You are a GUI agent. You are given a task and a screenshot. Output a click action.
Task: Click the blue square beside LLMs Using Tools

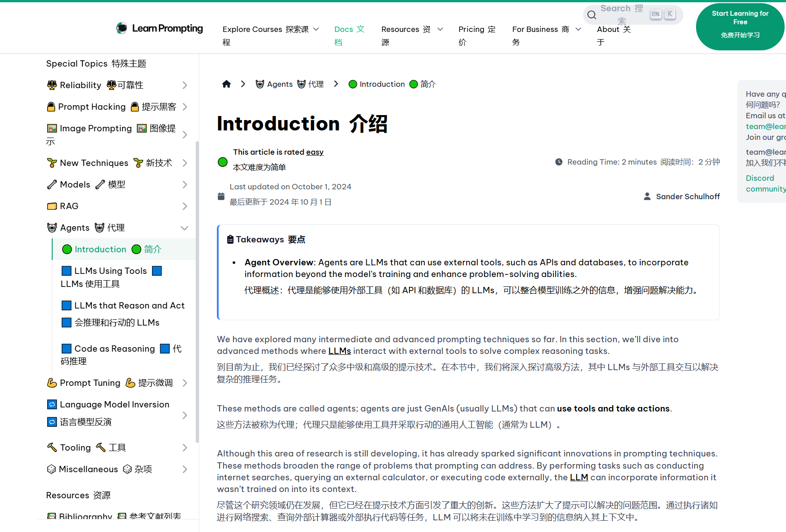tap(66, 271)
